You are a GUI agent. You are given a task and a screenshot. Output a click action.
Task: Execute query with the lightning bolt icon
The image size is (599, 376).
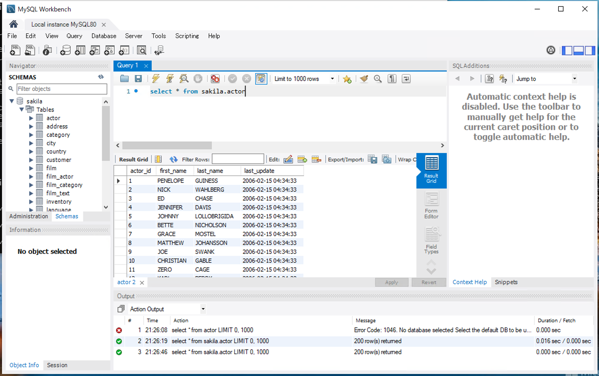tap(155, 79)
